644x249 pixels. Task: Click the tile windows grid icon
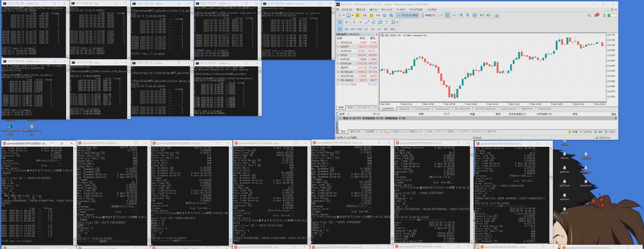tap(475, 15)
